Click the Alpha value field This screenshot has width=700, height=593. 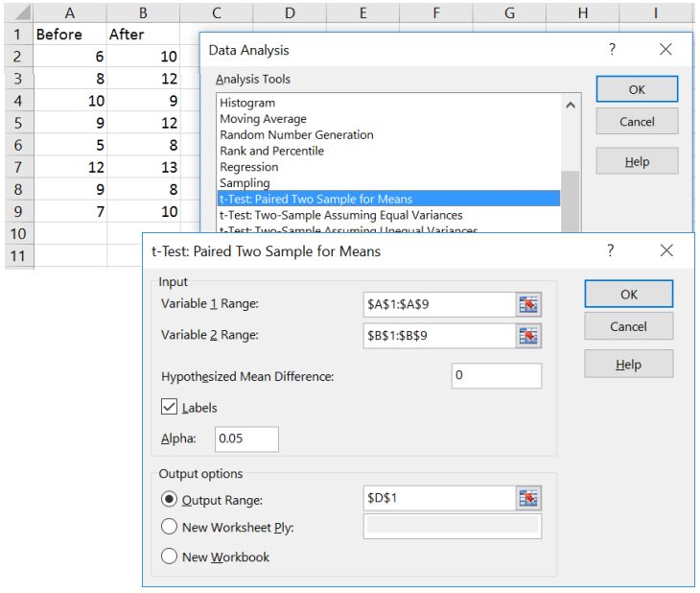(246, 439)
